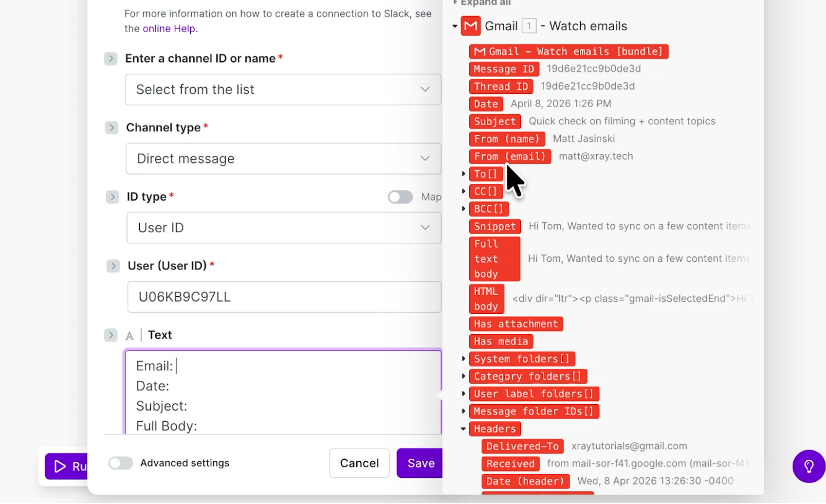
Task: Click the xraytutorials@gmail.com value
Action: pyautogui.click(x=629, y=446)
